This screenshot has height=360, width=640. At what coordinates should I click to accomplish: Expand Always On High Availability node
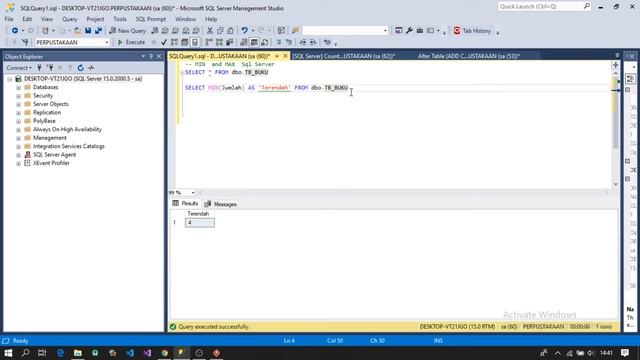point(18,129)
